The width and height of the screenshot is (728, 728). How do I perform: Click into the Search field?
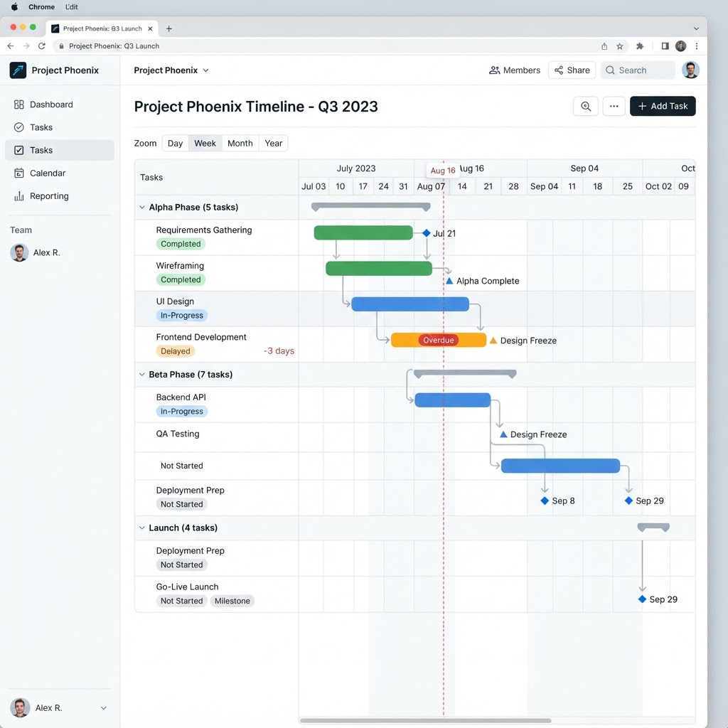[x=638, y=70]
